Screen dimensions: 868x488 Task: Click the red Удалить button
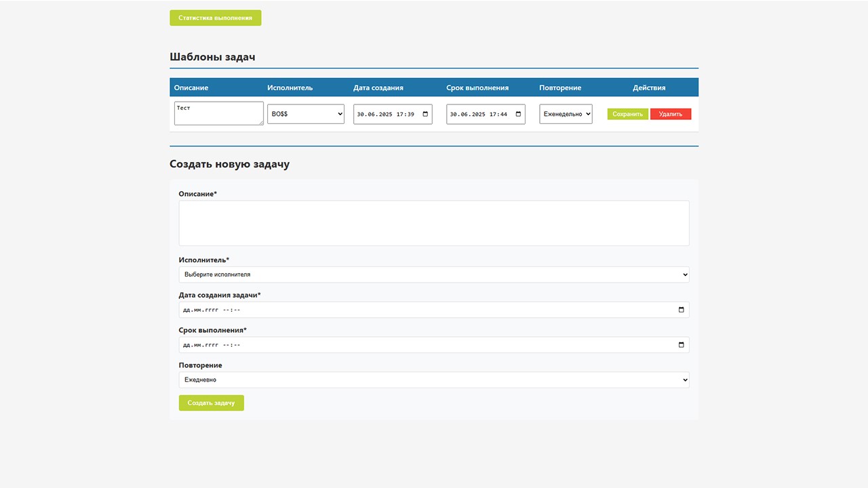671,114
